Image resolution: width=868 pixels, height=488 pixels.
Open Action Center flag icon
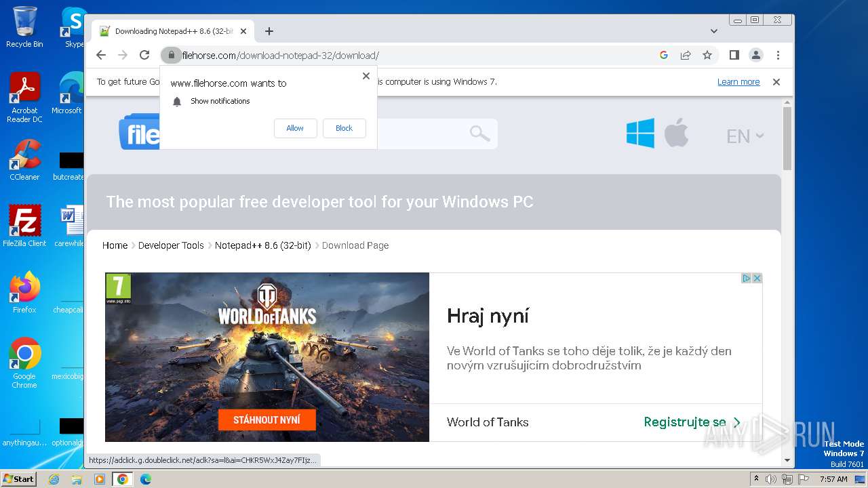[x=803, y=479]
